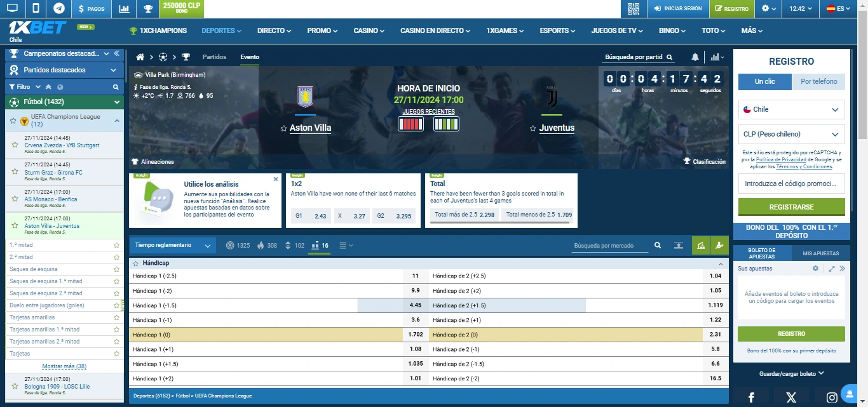This screenshot has height=407, width=868.
Task: Click the green pitch chart icon button
Action: pyautogui.click(x=701, y=246)
